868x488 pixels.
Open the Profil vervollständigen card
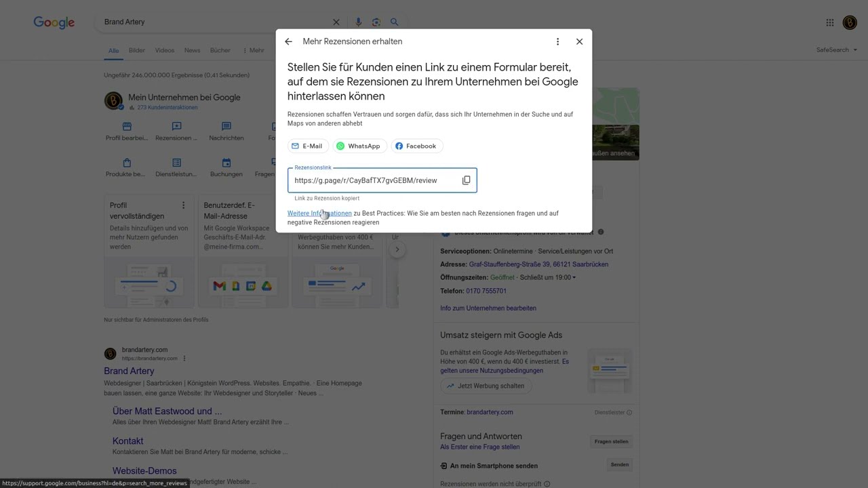[149, 251]
